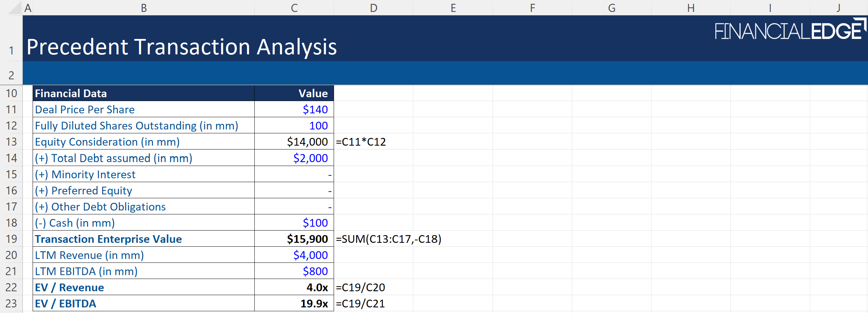The width and height of the screenshot is (868, 313).
Task: Click the Equity Consideration $14,000 cell
Action: point(307,142)
